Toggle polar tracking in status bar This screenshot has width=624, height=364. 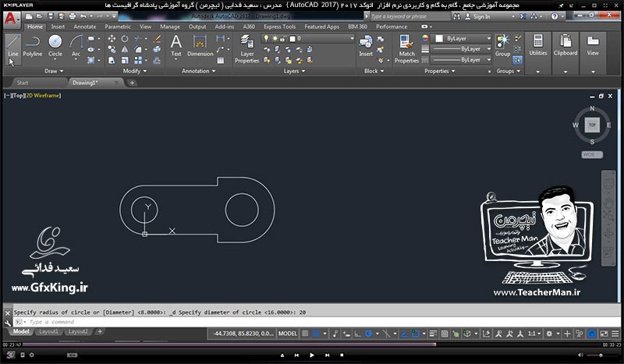pos(368,334)
